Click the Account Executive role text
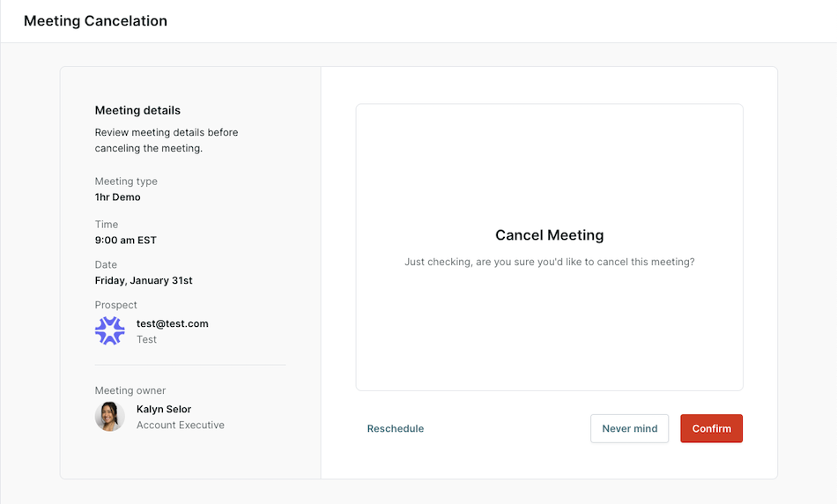Screen dimensions: 837x504 pyautogui.click(x=181, y=425)
